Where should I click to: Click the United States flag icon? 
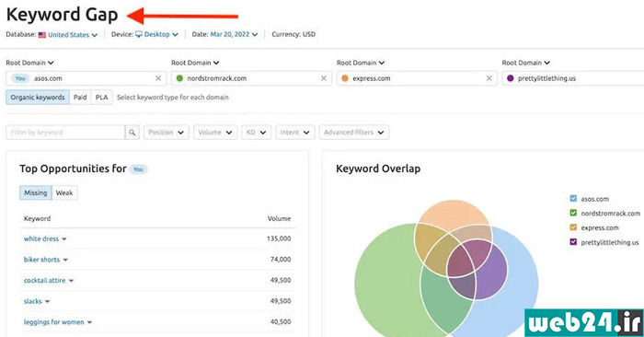click(42, 35)
